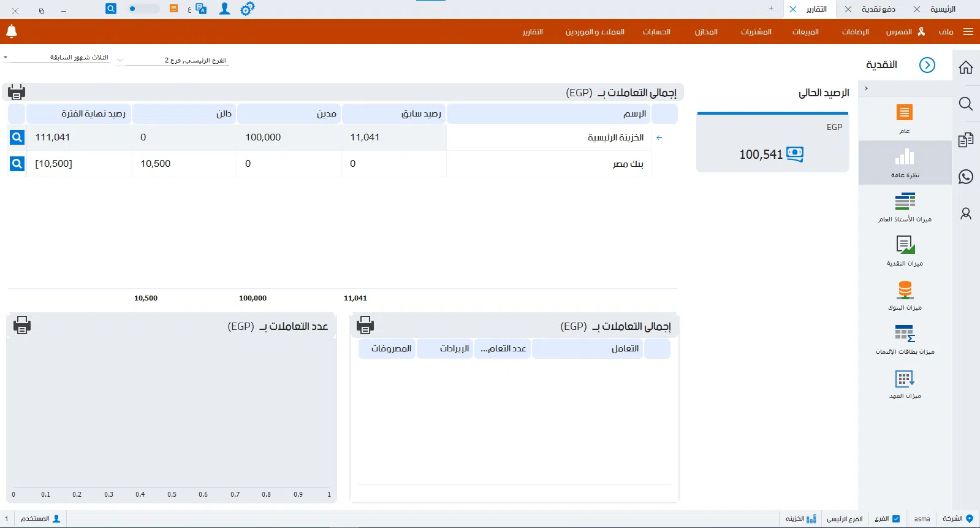The height and width of the screenshot is (528, 980).
Task: Click the settings gears icon
Action: pos(247,9)
